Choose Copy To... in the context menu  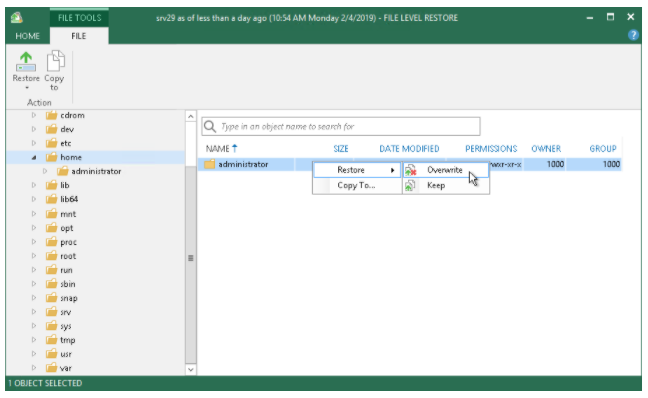tap(357, 186)
